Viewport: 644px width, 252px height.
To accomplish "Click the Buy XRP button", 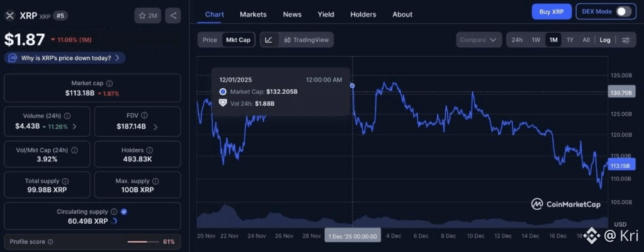I will tap(552, 12).
